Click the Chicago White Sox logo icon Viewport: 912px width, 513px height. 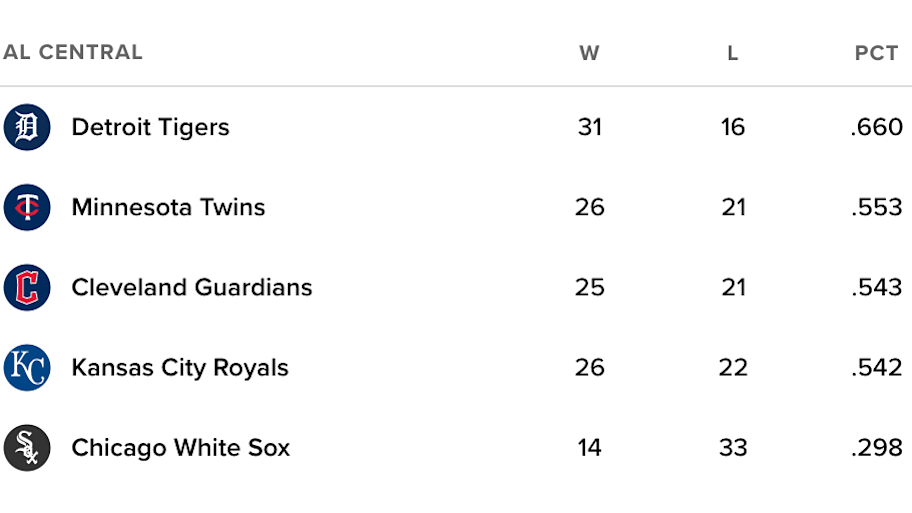27,448
